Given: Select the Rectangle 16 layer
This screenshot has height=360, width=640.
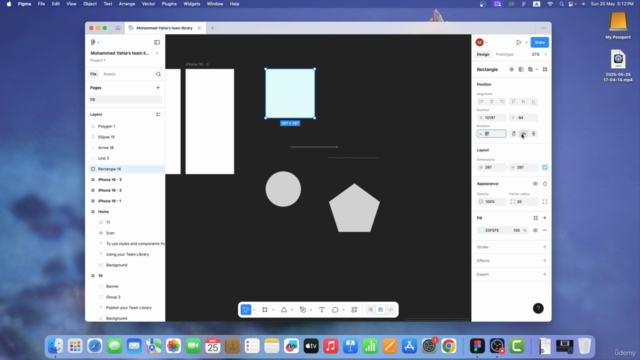Looking at the screenshot, I should (x=127, y=169).
